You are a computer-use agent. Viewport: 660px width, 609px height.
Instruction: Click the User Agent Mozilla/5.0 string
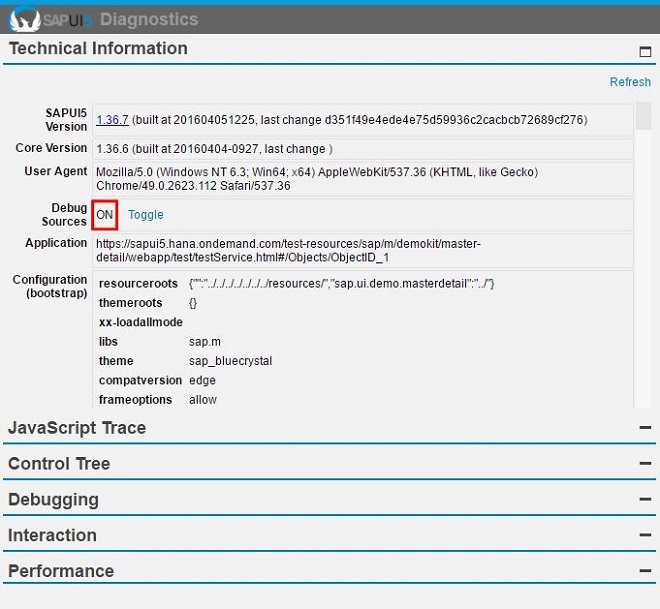(317, 179)
